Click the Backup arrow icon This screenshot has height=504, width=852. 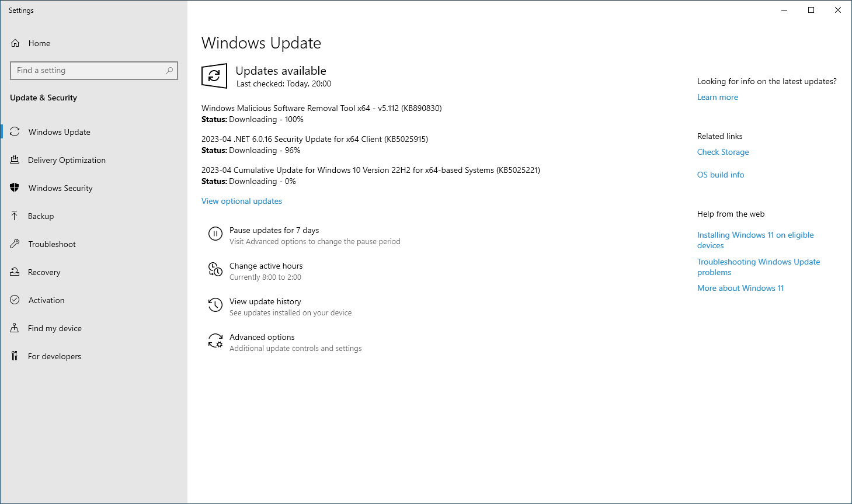click(15, 216)
